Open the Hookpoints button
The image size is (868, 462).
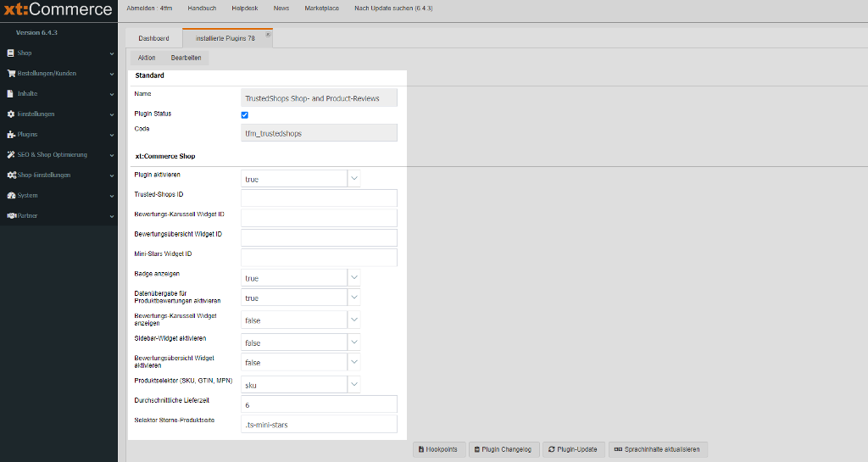click(x=437, y=449)
